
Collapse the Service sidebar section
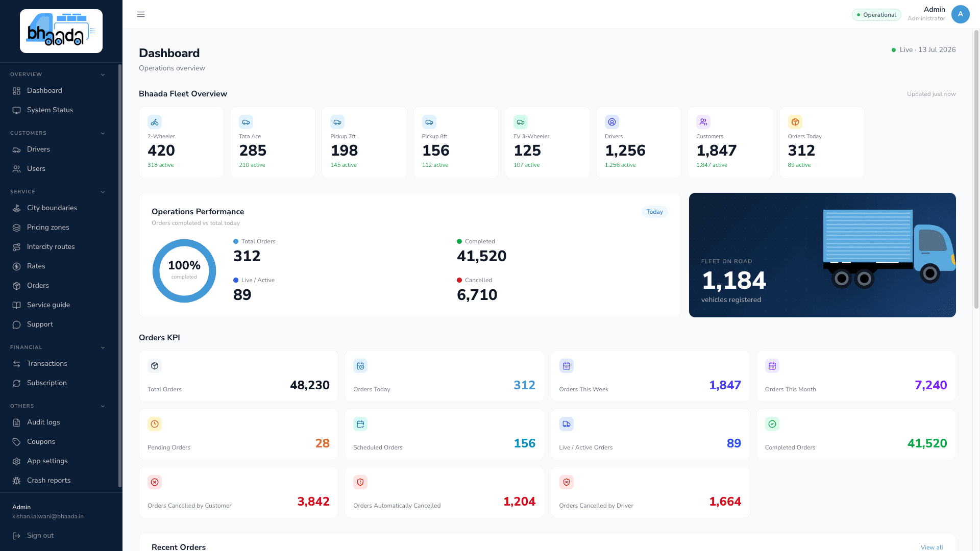(103, 192)
